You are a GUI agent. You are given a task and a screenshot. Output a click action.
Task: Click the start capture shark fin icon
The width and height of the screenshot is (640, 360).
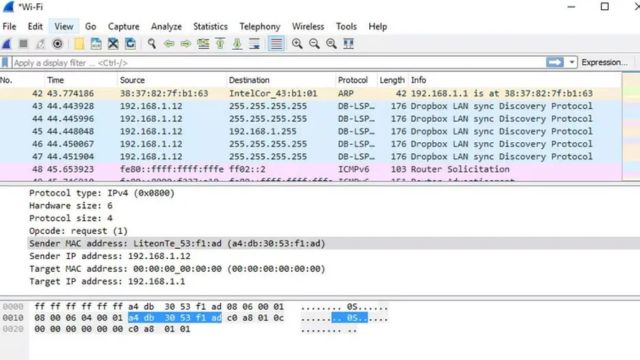7,44
